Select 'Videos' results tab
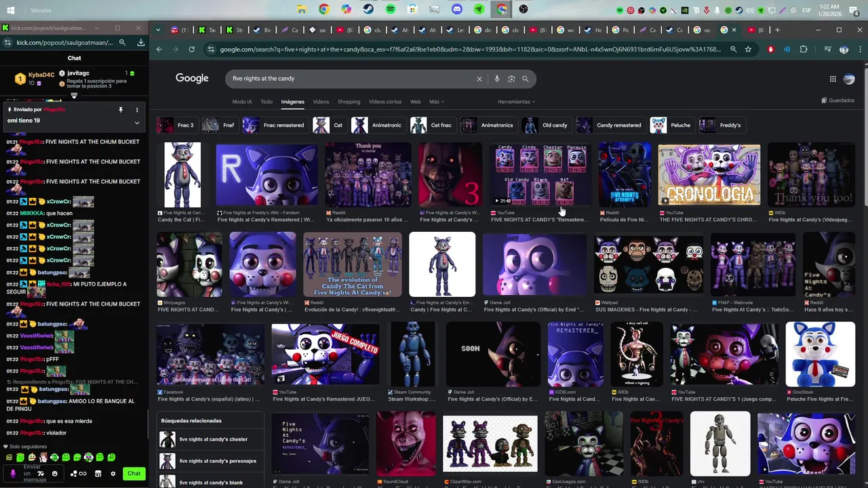This screenshot has height=488, width=868. coord(321,102)
